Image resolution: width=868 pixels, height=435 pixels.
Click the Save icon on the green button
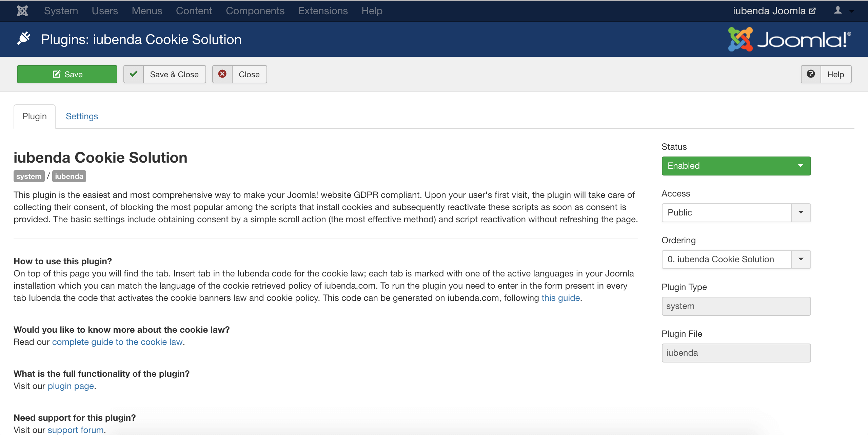point(56,74)
